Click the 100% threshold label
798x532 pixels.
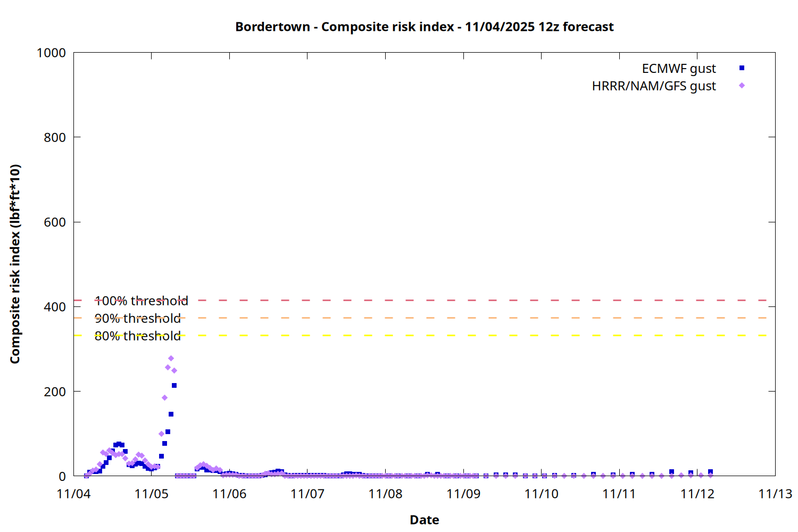click(141, 301)
